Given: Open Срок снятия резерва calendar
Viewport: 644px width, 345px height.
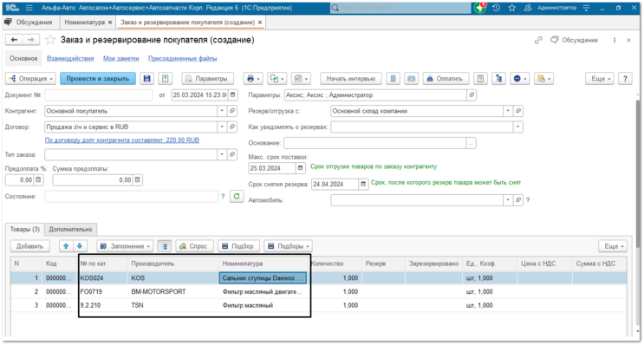Looking at the screenshot, I should 363,184.
